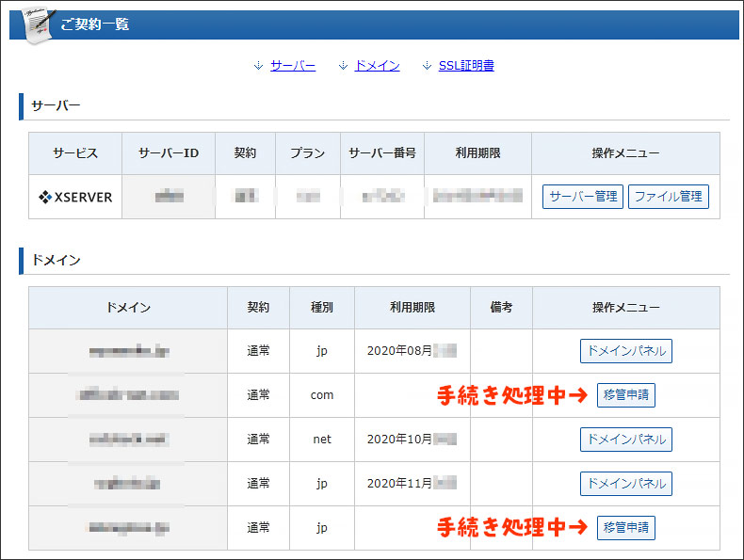The height and width of the screenshot is (560, 744).
Task: Open ドメインパネル for jp domain expiring 2020年11月
Action: 625,484
